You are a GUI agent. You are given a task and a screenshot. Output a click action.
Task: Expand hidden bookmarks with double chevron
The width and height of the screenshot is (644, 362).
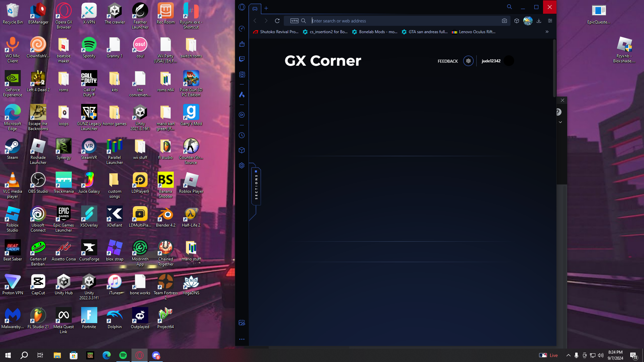point(547,32)
